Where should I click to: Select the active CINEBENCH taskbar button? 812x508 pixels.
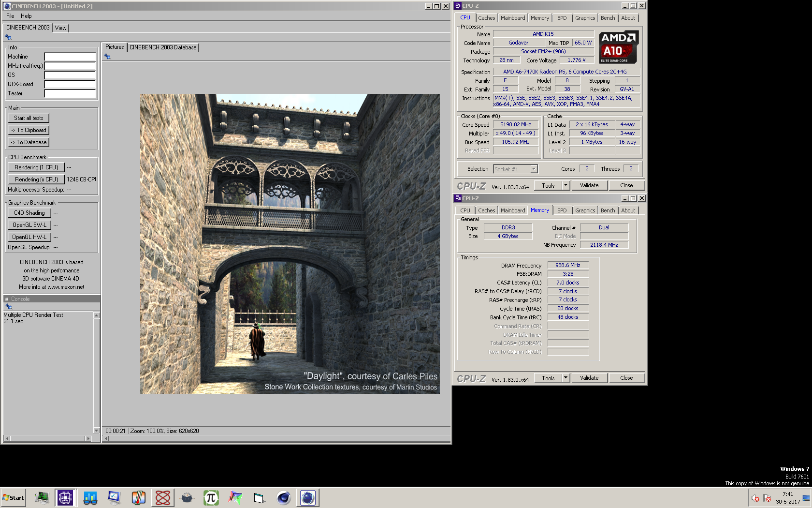coord(308,497)
